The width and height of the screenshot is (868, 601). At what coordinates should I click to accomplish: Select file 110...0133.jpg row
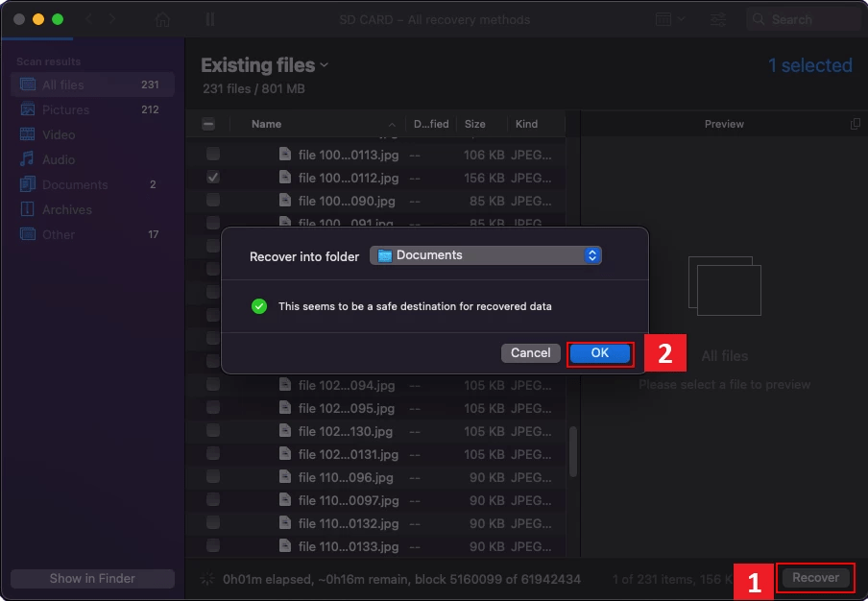376,546
